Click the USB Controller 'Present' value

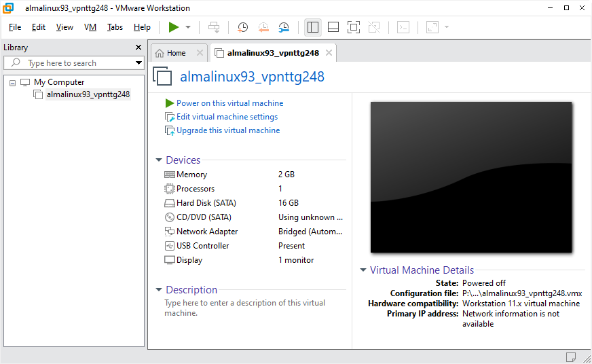coord(291,246)
